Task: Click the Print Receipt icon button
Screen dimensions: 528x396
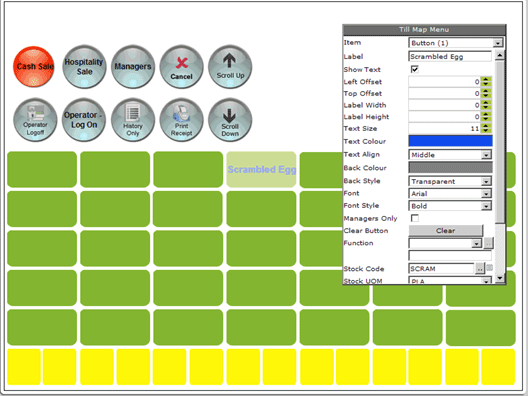Action: [x=181, y=120]
